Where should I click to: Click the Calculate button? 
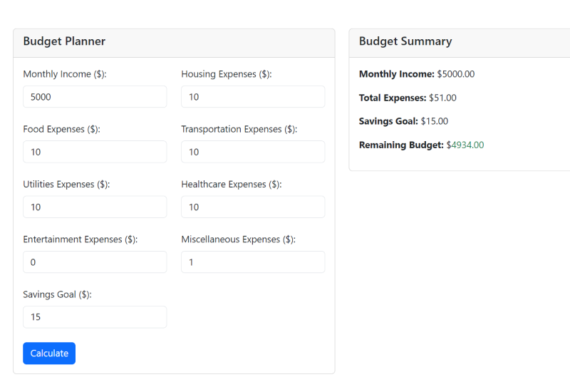(49, 354)
